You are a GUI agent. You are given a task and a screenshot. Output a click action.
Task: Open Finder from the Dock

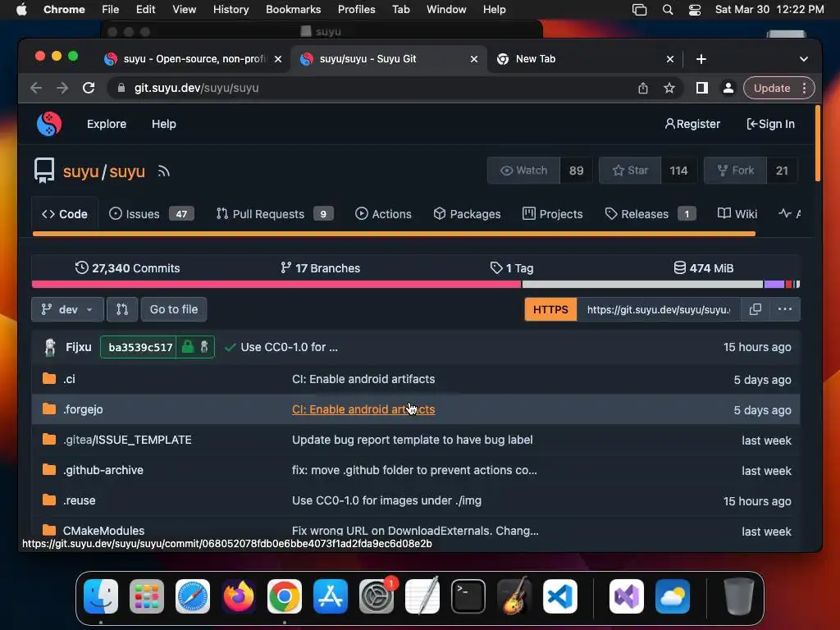(x=101, y=596)
